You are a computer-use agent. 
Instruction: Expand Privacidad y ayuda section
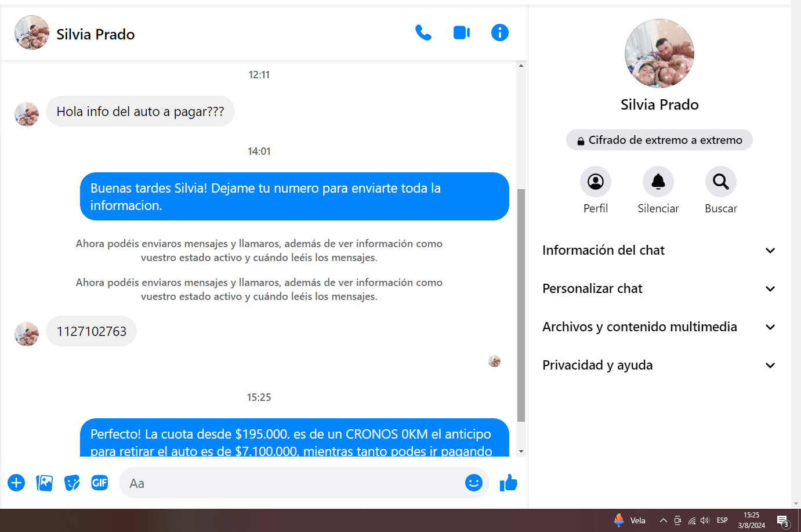click(x=659, y=365)
